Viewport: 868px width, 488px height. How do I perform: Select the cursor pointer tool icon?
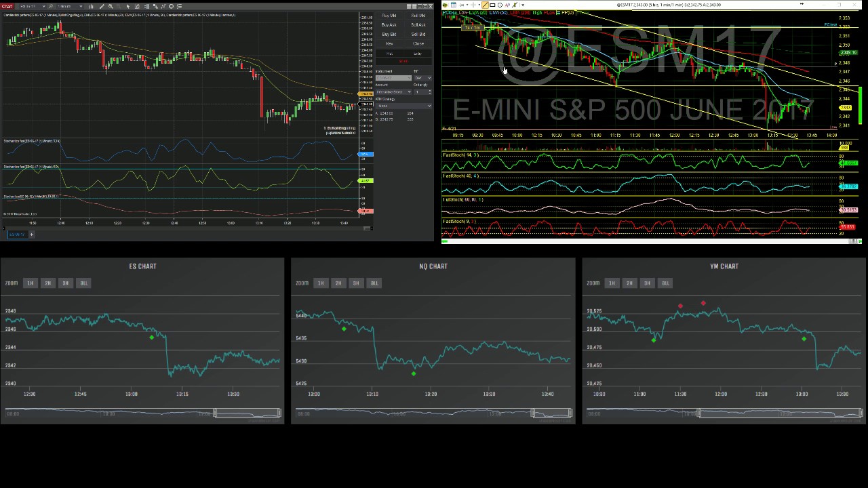(128, 6)
